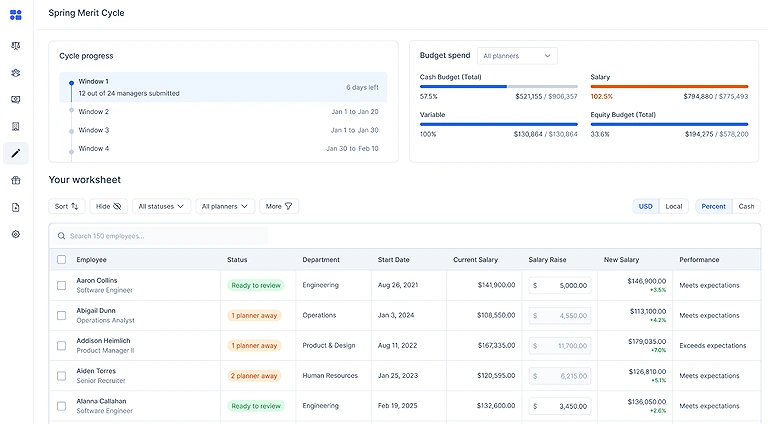
Task: Open the document file sidebar icon
Action: coord(16,208)
